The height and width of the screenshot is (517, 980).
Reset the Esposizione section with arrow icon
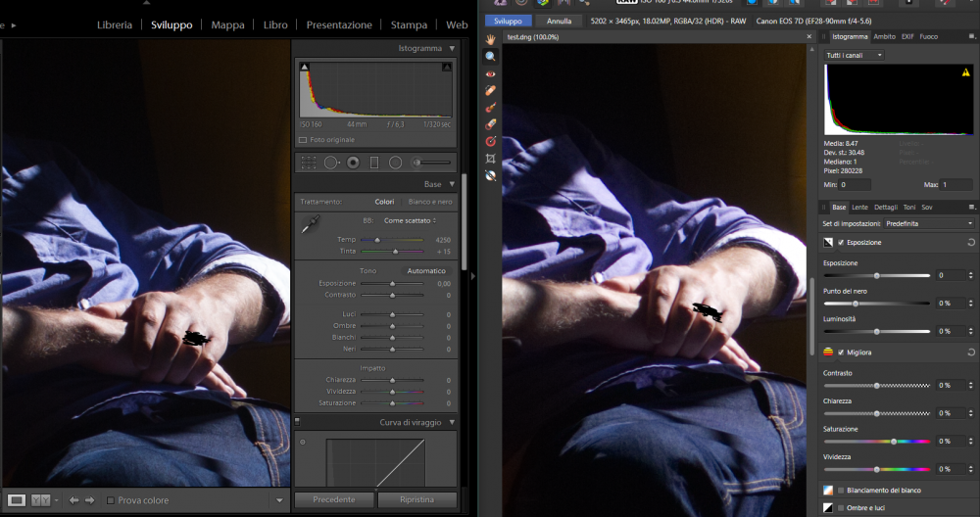(970, 242)
